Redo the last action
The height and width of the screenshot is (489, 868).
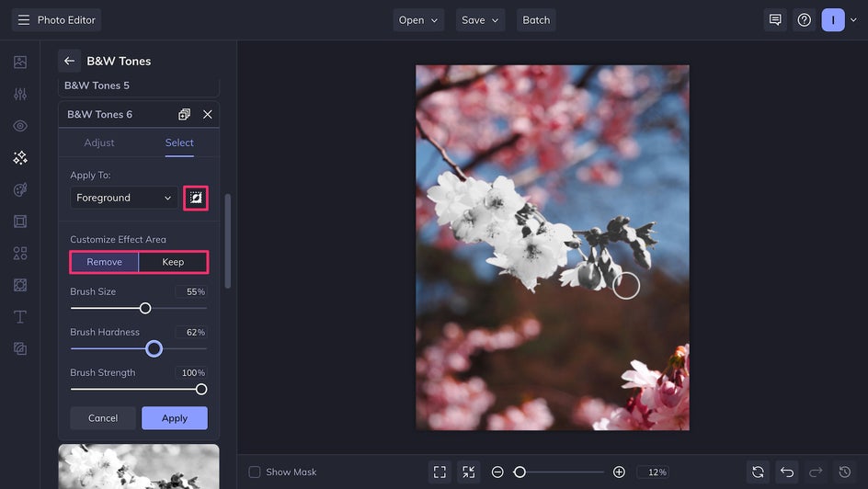pos(816,472)
